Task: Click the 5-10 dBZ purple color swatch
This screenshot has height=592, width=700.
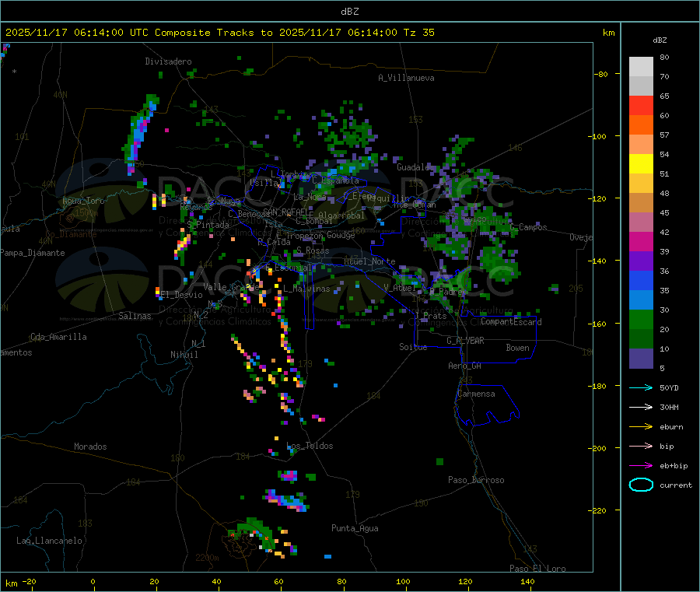Action: tap(641, 359)
